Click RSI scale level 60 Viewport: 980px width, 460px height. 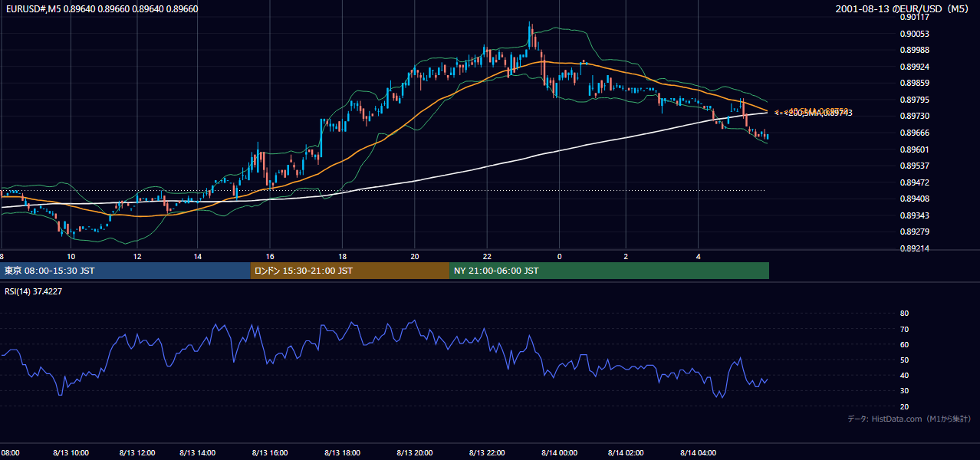[904, 344]
